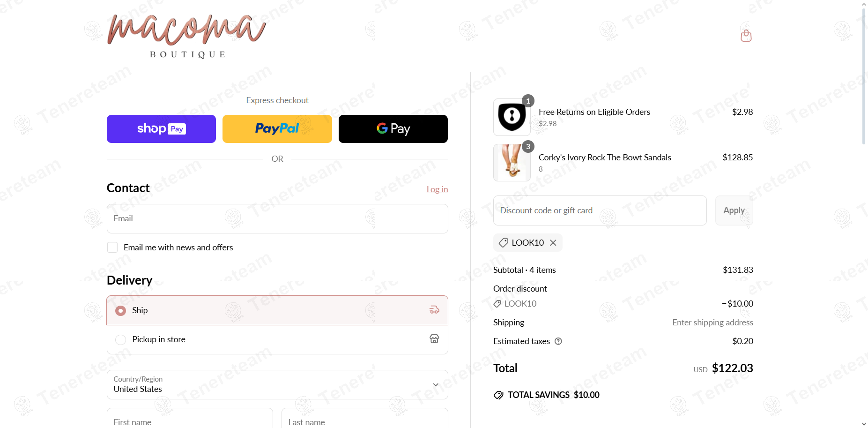868x428 pixels.
Task: Follow the Log in link
Action: [x=437, y=189]
